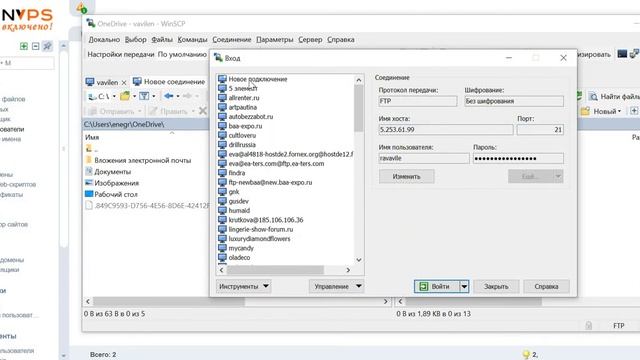This screenshot has height=360, width=640.
Task: Open the Файлы menu
Action: click(x=162, y=40)
